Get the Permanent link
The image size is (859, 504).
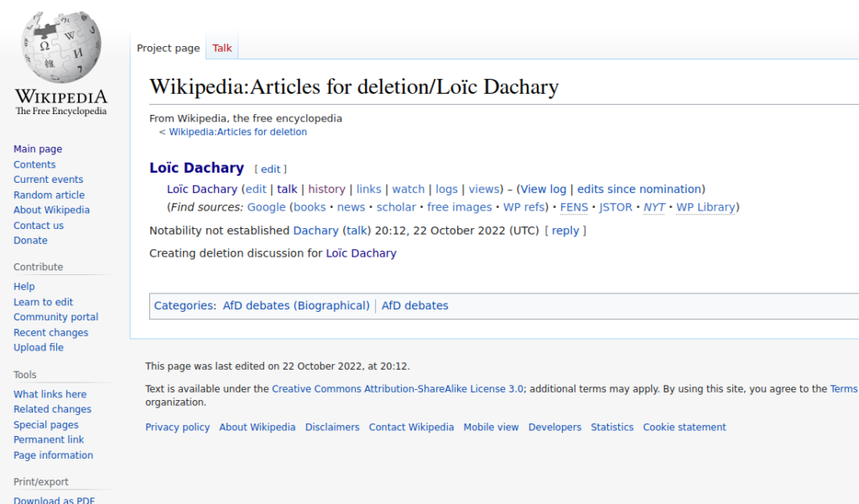click(x=49, y=439)
